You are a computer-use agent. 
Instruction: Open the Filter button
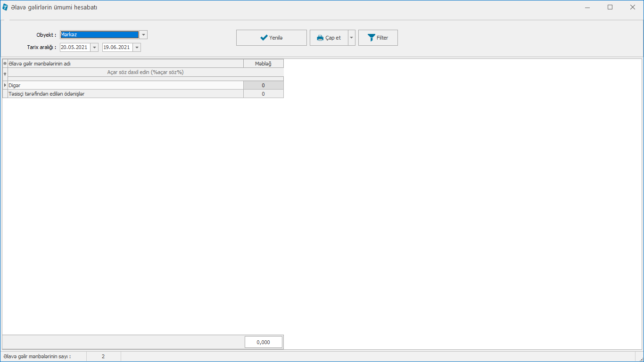378,38
